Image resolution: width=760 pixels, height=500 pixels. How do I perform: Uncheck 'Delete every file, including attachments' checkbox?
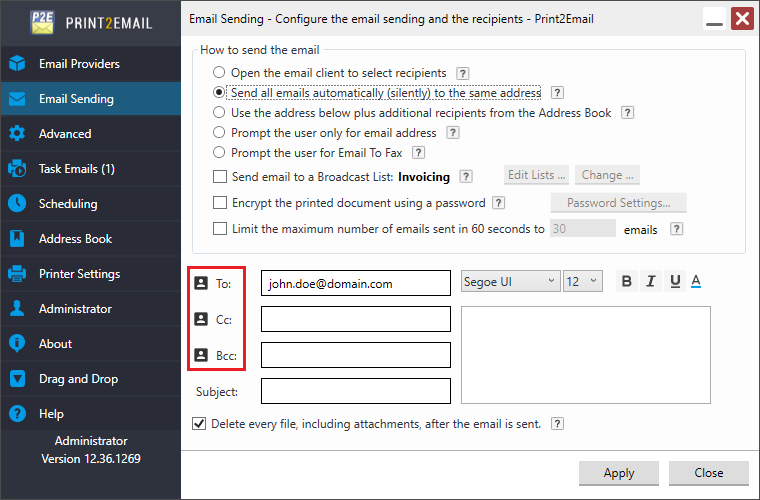pyautogui.click(x=199, y=424)
